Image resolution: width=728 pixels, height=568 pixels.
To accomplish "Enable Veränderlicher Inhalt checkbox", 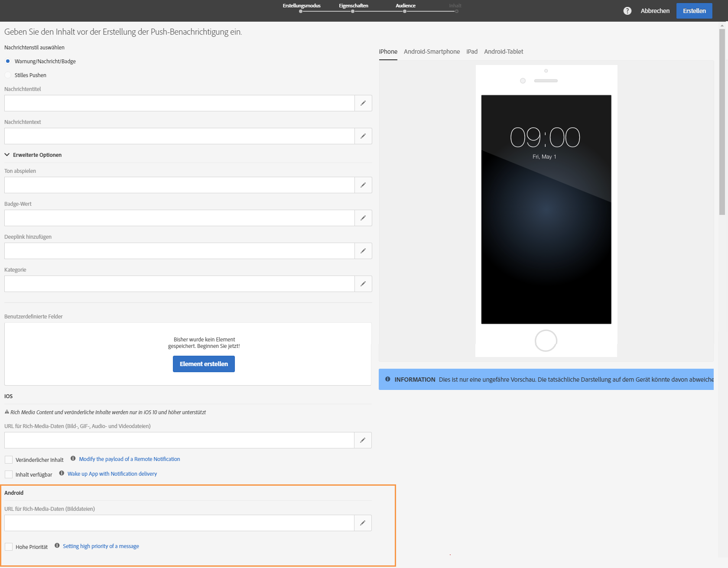I will click(x=9, y=460).
